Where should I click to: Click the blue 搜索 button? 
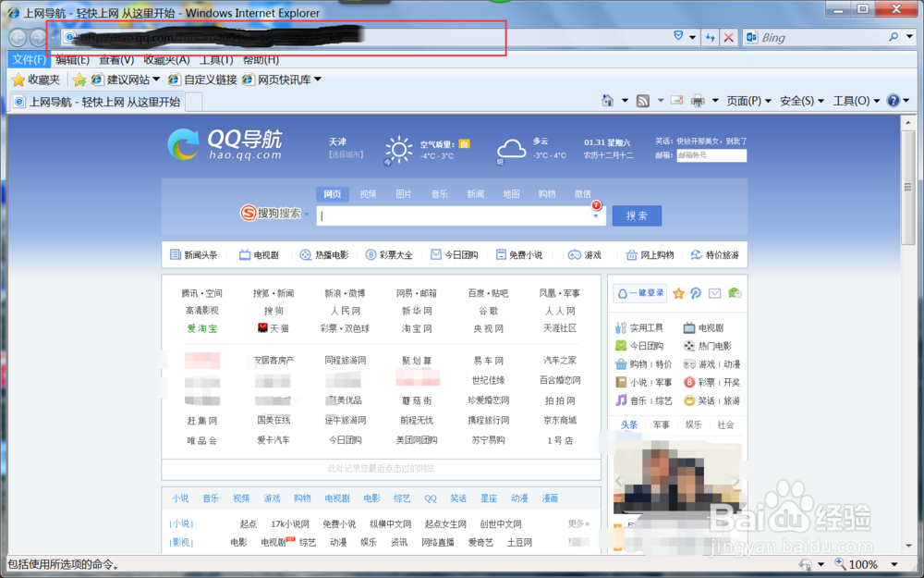[x=637, y=215]
